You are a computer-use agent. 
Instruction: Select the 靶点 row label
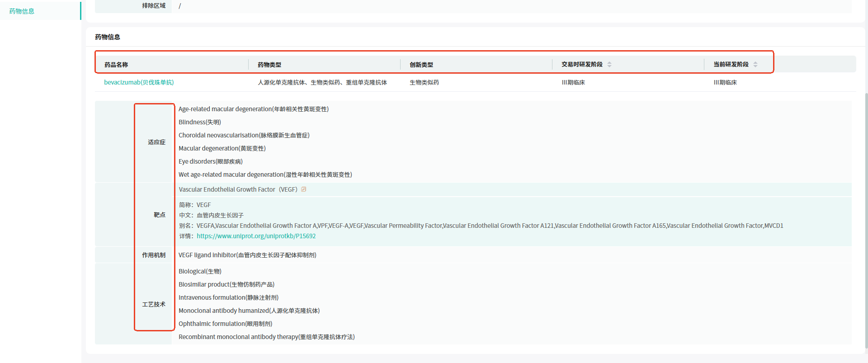(160, 215)
